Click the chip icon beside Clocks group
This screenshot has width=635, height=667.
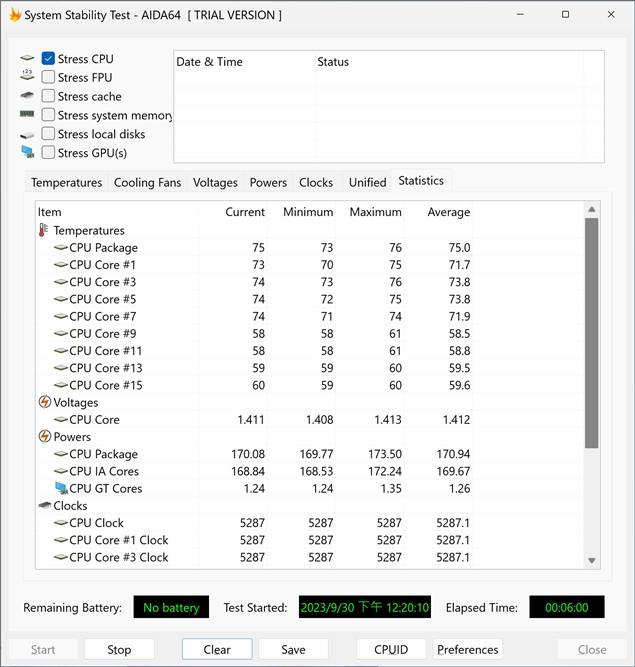point(44,506)
